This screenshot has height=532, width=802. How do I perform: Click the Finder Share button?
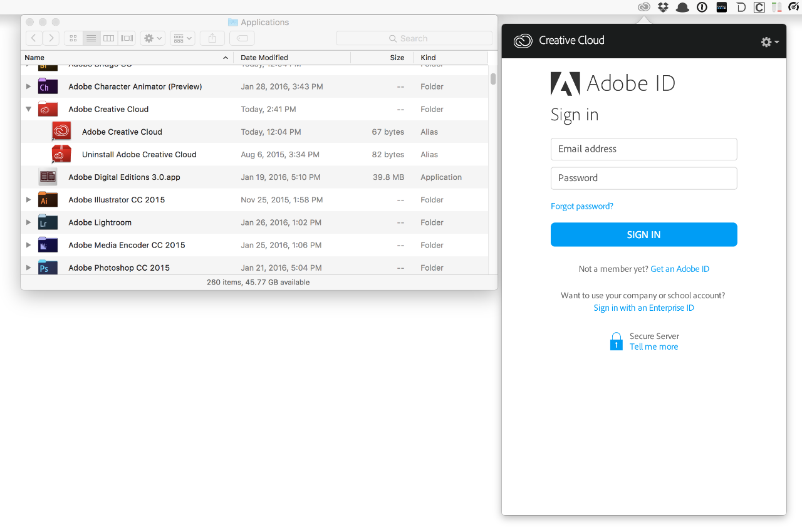(x=212, y=38)
